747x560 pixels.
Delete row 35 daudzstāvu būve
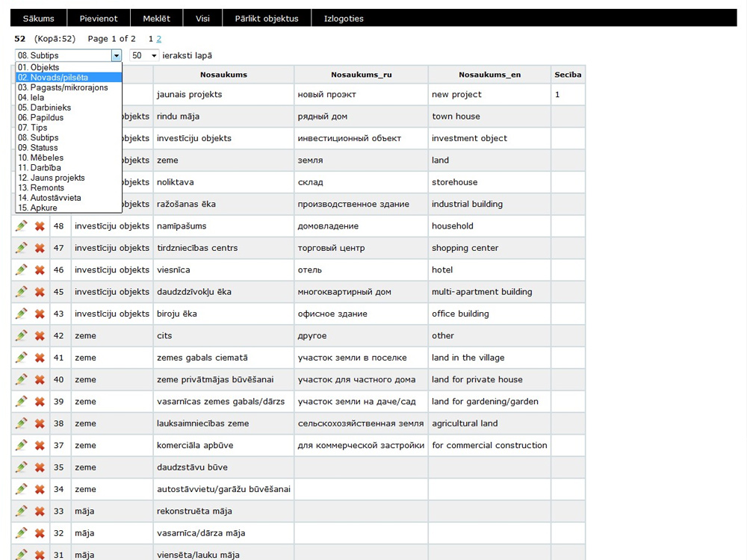[x=40, y=467]
